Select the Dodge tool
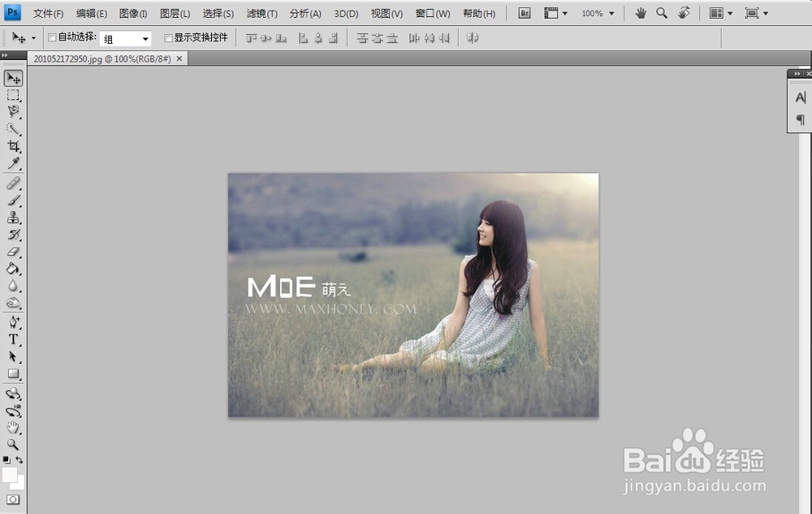Screen dimensions: 812x514 tap(14, 303)
